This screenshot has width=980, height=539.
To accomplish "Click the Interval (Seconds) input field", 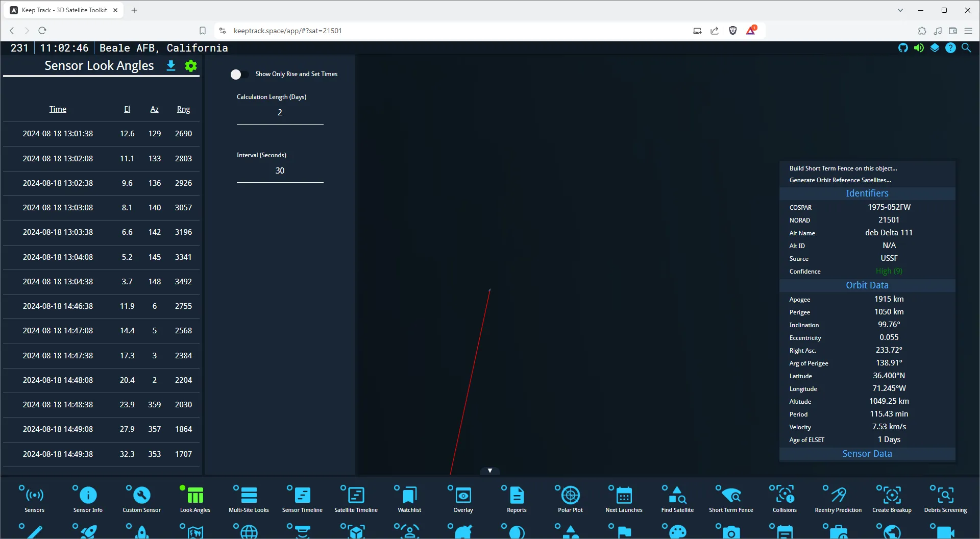I will pos(280,171).
